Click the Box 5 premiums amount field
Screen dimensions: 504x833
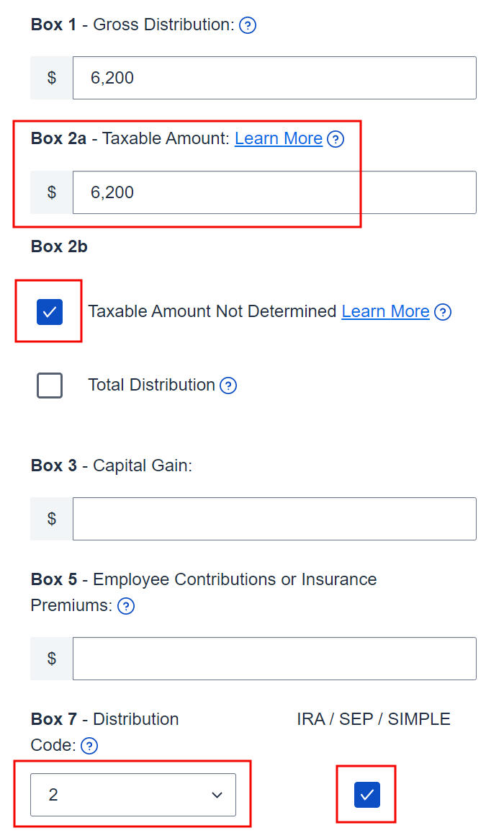(274, 659)
